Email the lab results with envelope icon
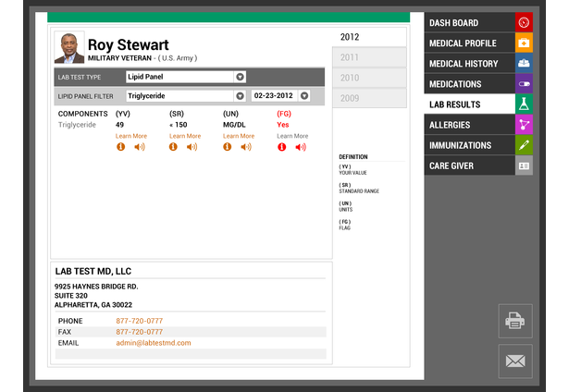569x392 pixels. [515, 361]
